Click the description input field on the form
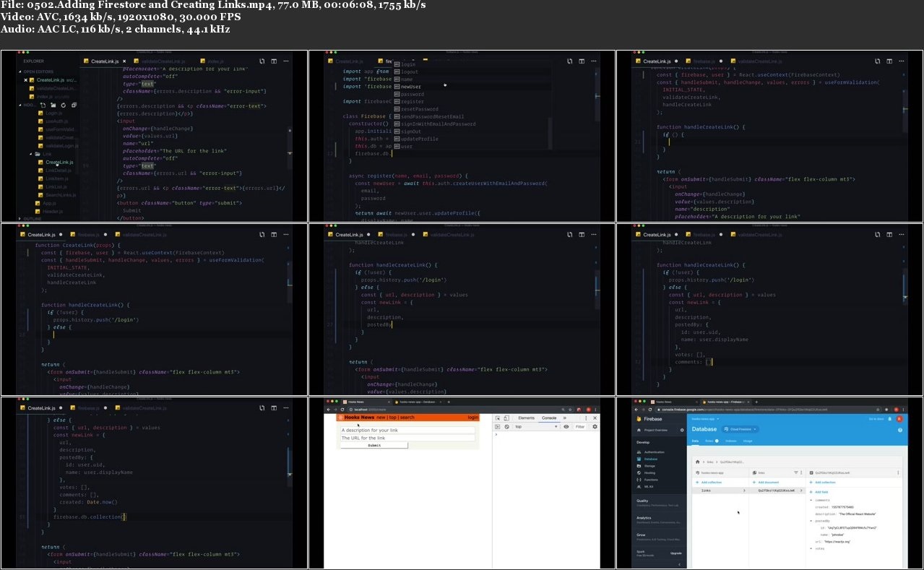The image size is (924, 570). point(407,431)
